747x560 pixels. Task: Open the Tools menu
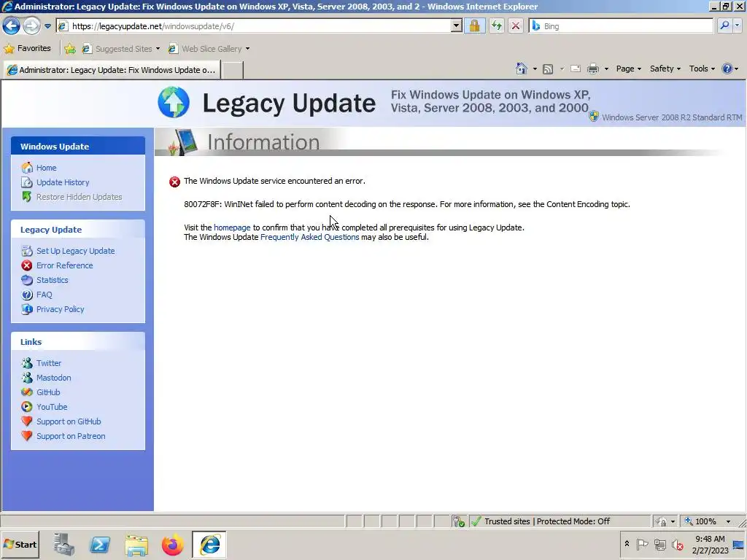(702, 69)
